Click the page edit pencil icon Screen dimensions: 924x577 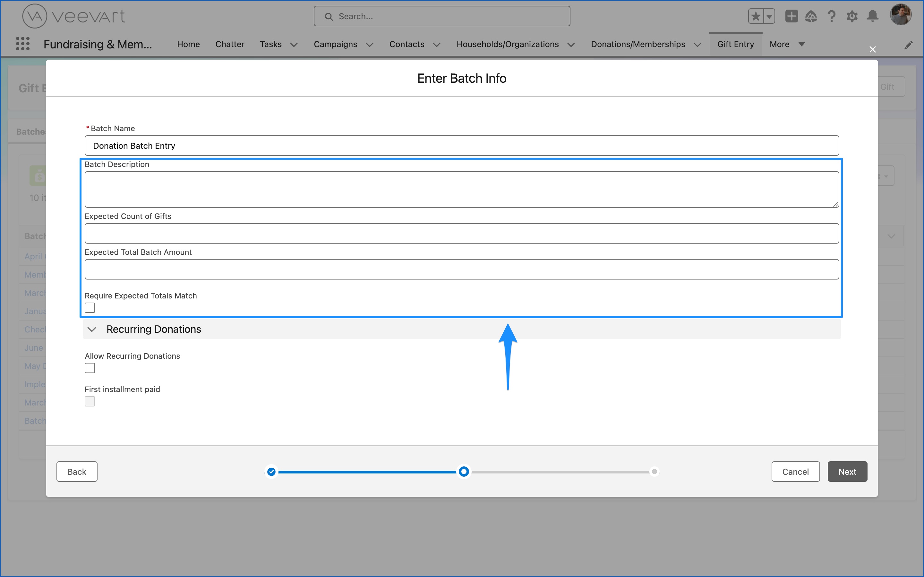pos(909,45)
